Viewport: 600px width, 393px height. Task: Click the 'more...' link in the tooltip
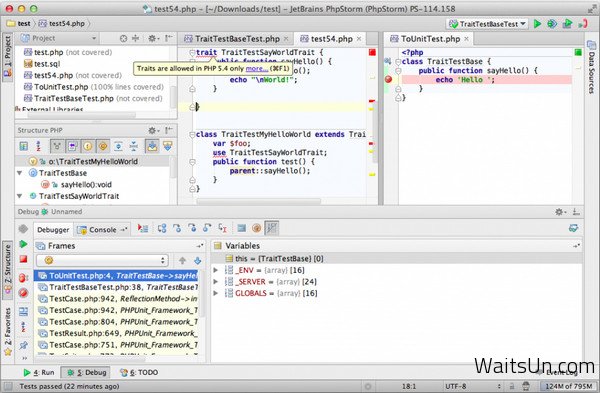(257, 69)
